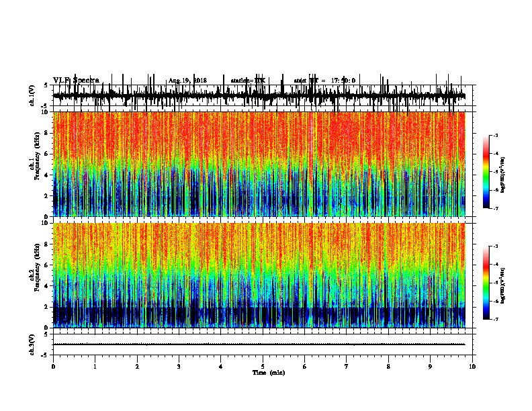Select the start UT '17:50:0' value

(x=343, y=81)
